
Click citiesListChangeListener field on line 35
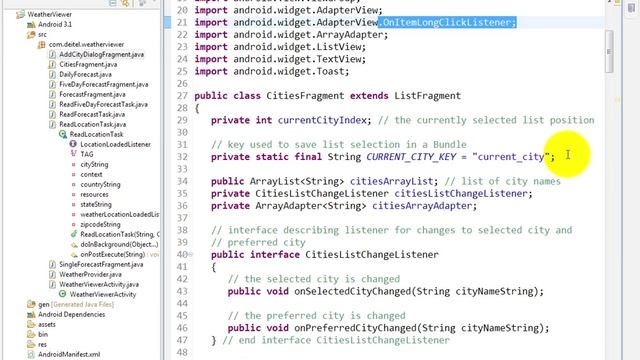coord(461,193)
